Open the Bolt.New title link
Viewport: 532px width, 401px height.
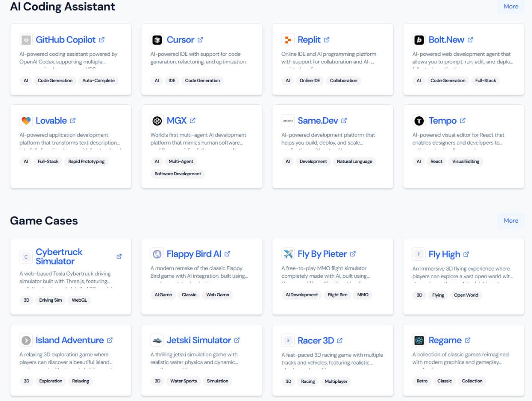[446, 39]
